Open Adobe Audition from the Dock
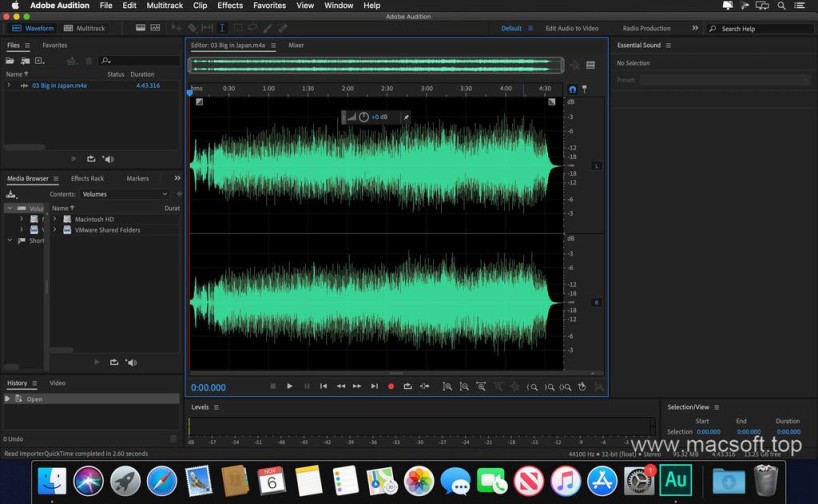Viewport: 818px width, 504px height. [676, 480]
